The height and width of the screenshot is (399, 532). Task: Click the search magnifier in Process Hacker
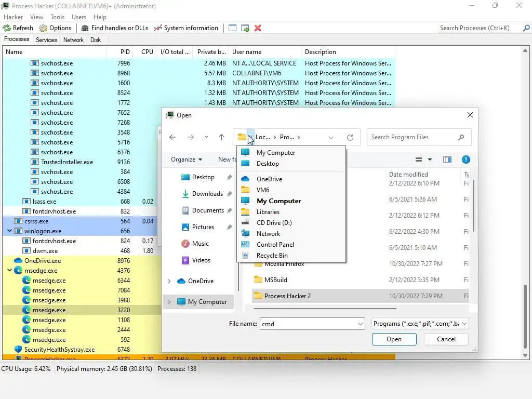pos(526,28)
